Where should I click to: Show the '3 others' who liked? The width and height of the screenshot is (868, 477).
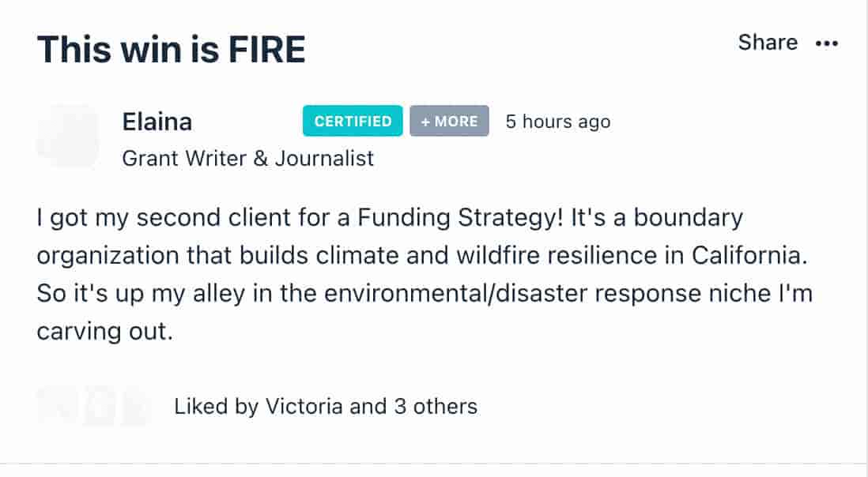(436, 406)
